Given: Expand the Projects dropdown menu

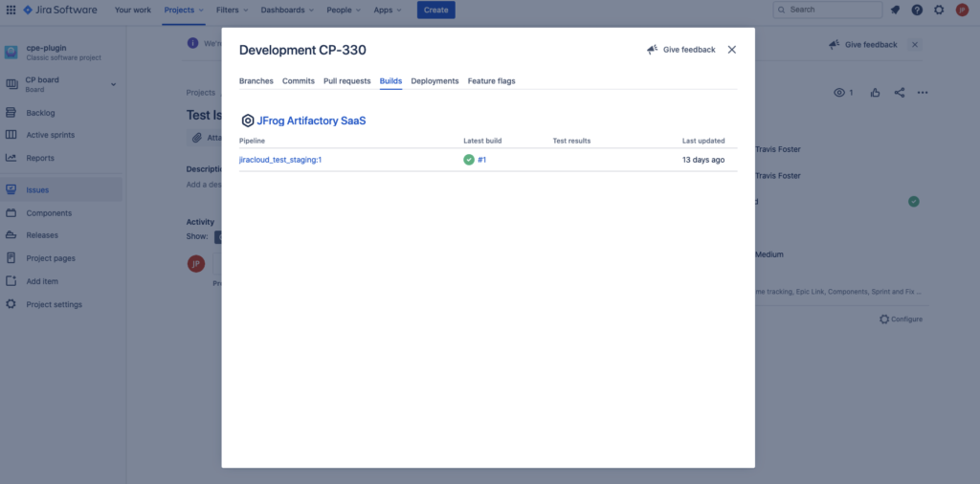Looking at the screenshot, I should (184, 10).
